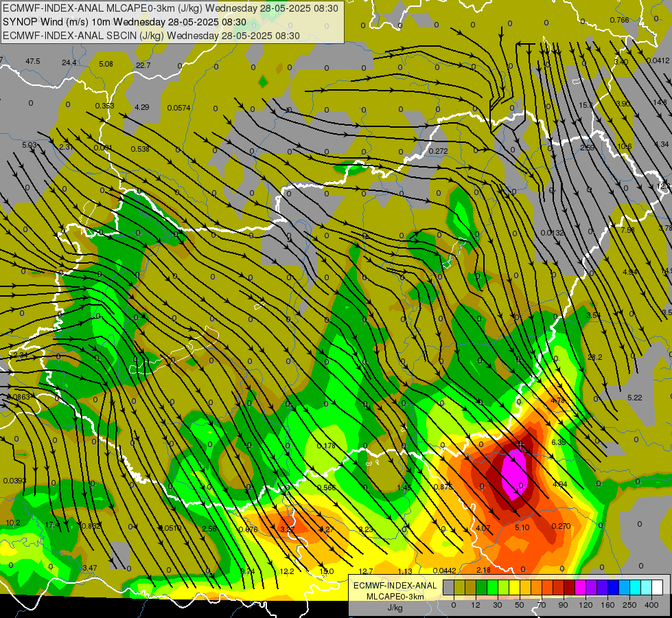Screen dimensions: 672x618
Task: Click the bright green legend swatch
Action: 493,587
